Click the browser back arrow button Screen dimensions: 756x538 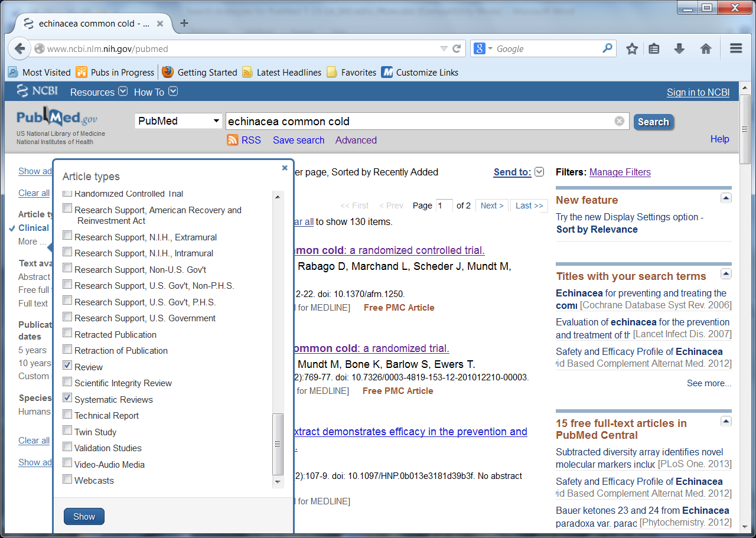click(x=19, y=48)
